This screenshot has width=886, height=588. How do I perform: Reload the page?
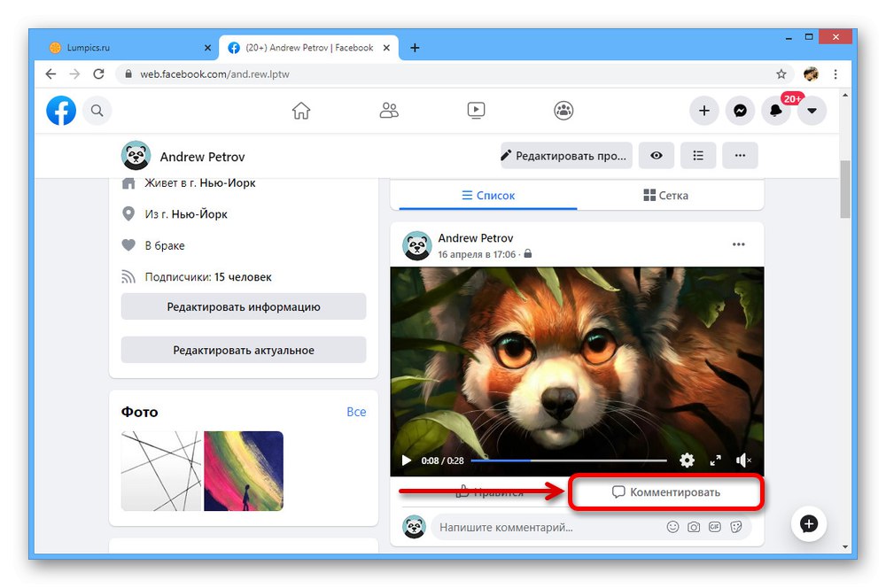point(99,74)
